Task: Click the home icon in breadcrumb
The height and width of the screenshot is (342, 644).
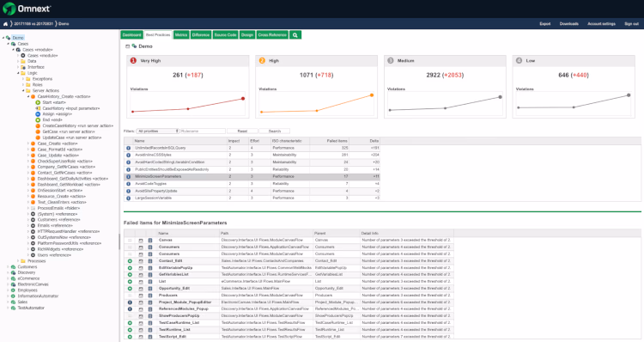Action: [5, 24]
